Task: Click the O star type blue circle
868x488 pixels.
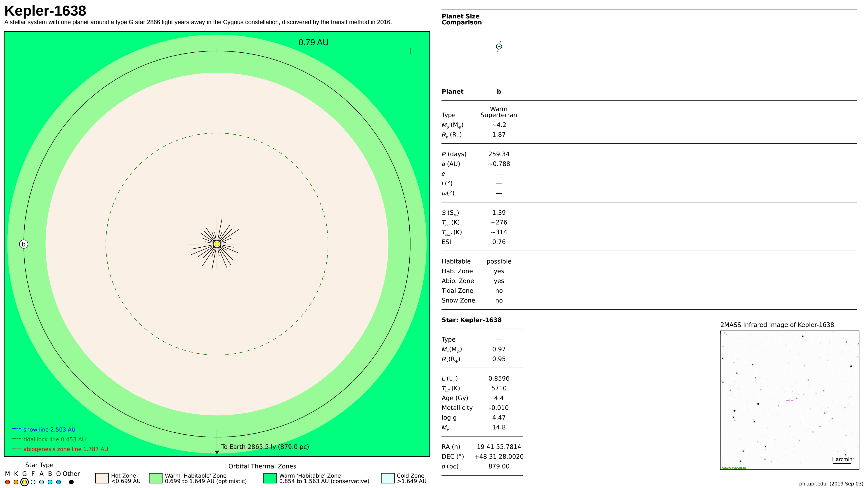Action: click(59, 482)
